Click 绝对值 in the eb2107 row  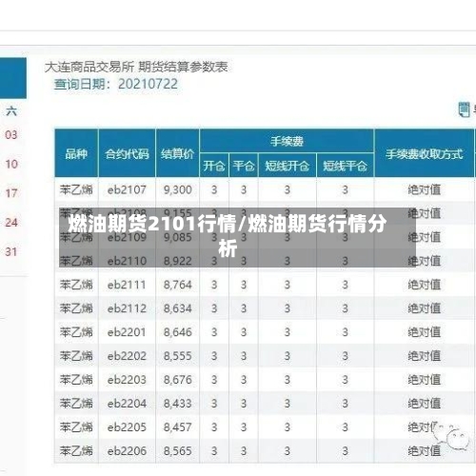coord(425,189)
